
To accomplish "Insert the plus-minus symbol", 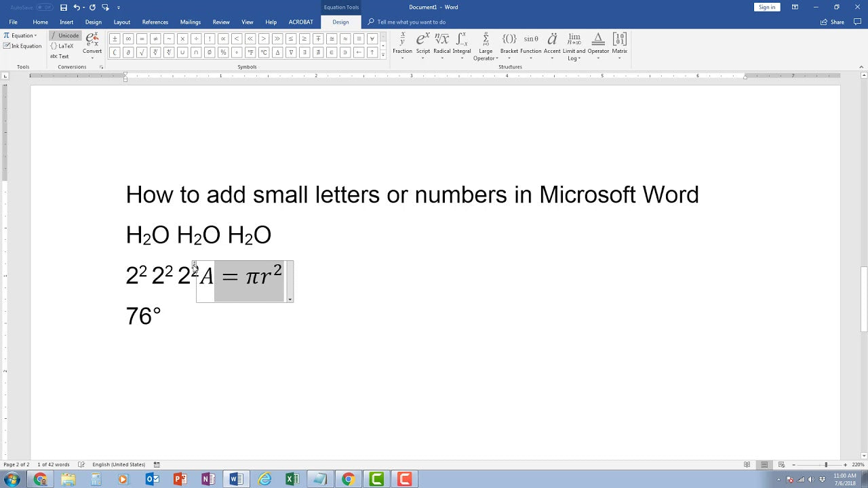I will point(115,39).
